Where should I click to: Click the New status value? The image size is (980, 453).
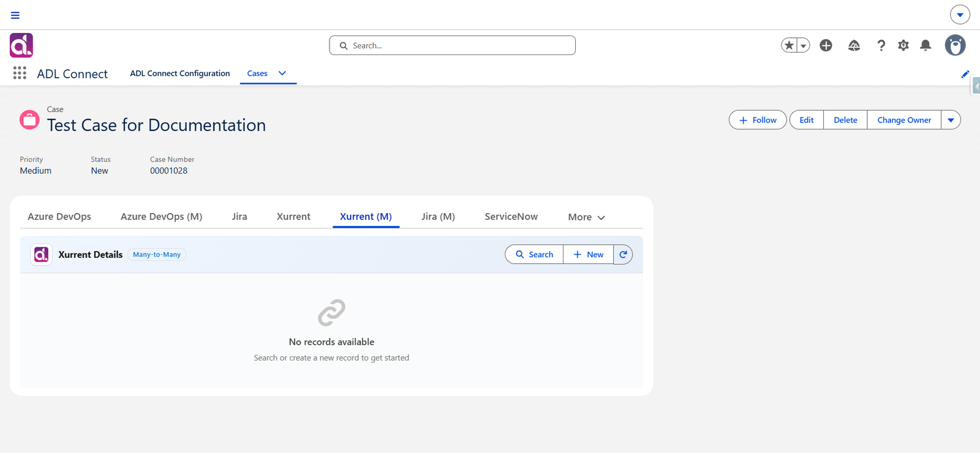pos(99,171)
